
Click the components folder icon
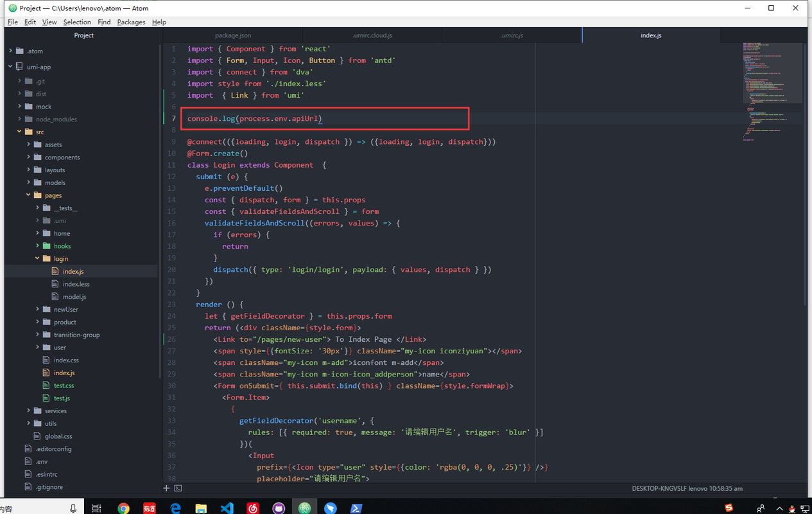(38, 157)
